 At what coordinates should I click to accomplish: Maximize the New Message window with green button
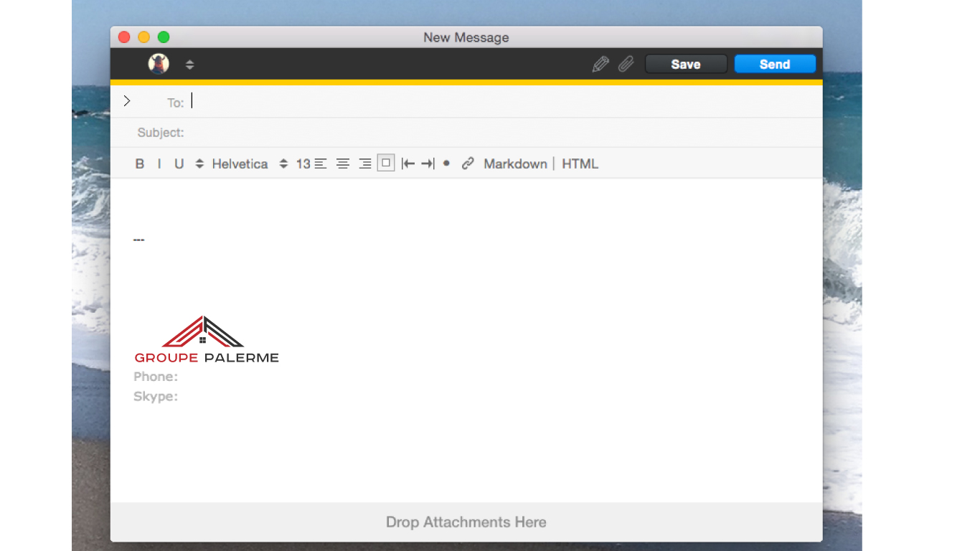click(164, 37)
